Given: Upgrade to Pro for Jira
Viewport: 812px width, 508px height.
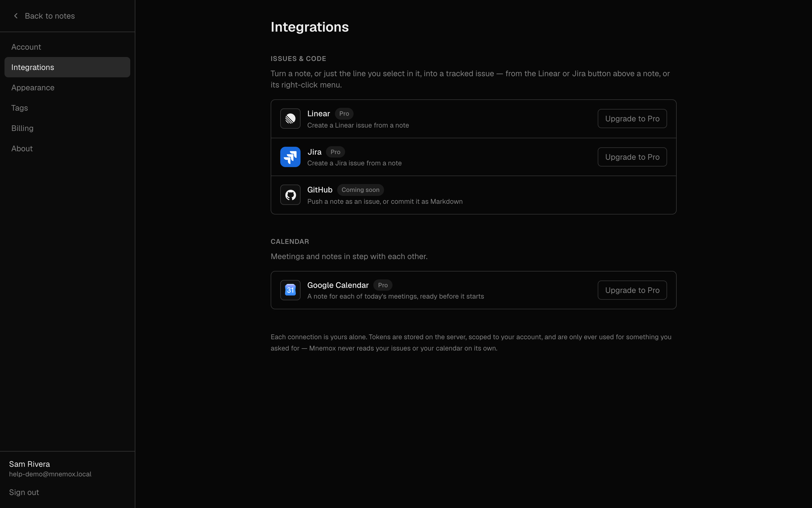Looking at the screenshot, I should [x=632, y=157].
